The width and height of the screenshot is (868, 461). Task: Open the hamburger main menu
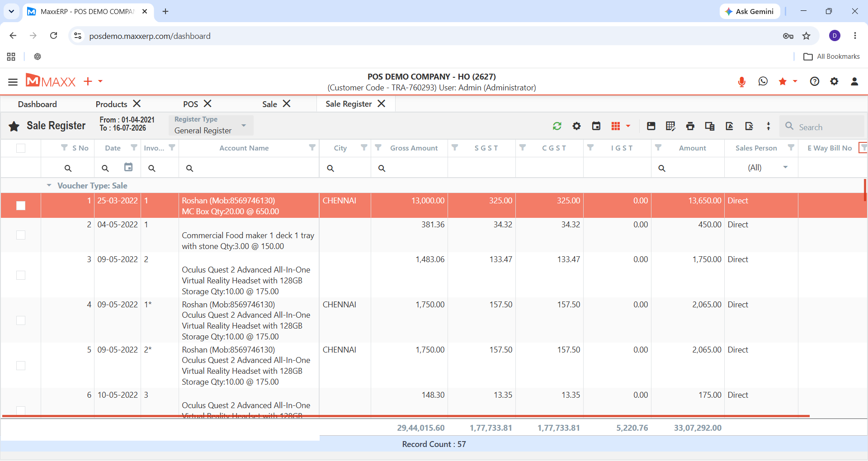13,82
